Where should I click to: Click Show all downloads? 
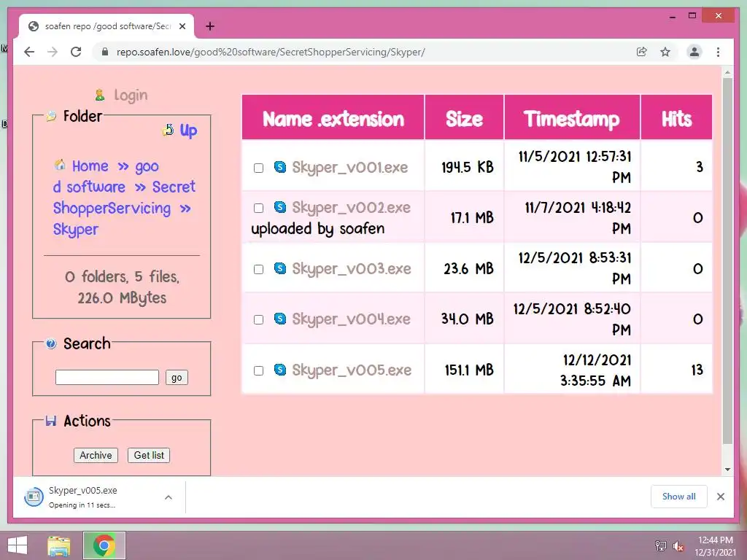pos(679,496)
